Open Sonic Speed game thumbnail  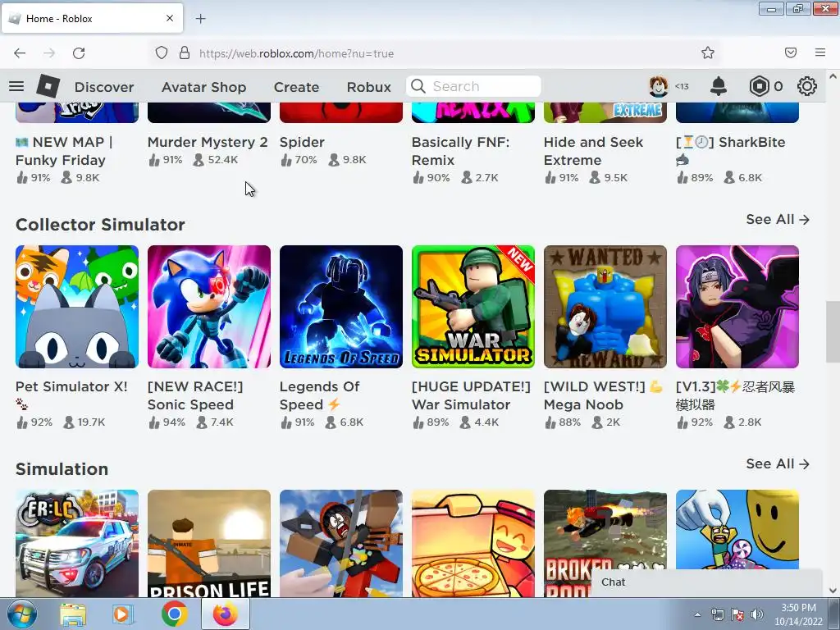tap(209, 307)
